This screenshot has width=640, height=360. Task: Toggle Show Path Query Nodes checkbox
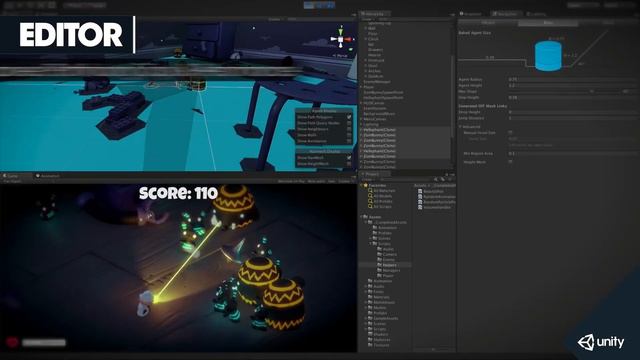[349, 123]
